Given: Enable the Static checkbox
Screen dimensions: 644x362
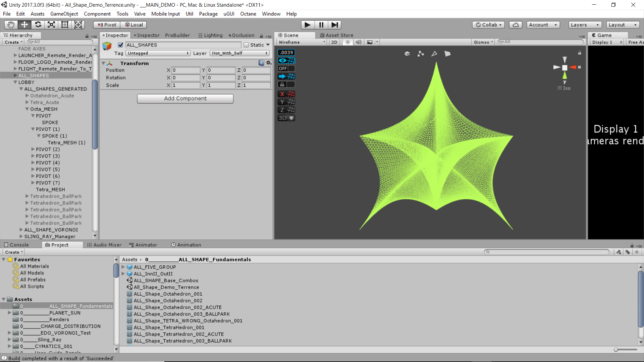Looking at the screenshot, I should [x=246, y=45].
